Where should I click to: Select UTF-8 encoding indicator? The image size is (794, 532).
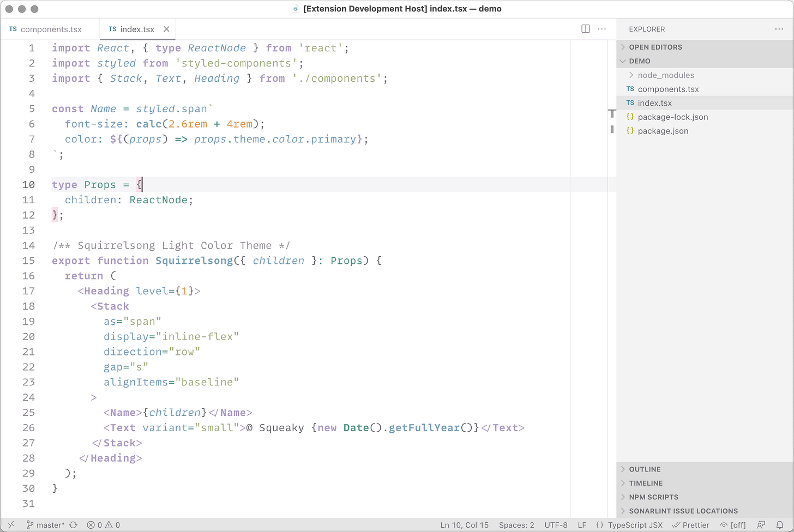coord(556,525)
